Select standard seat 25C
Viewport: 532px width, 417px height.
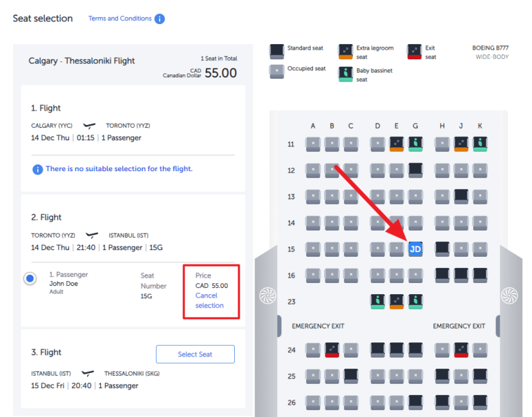[351, 376]
